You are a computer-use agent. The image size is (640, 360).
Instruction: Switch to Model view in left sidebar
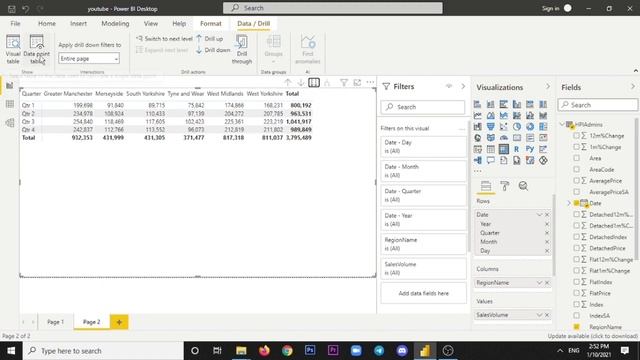click(10, 123)
